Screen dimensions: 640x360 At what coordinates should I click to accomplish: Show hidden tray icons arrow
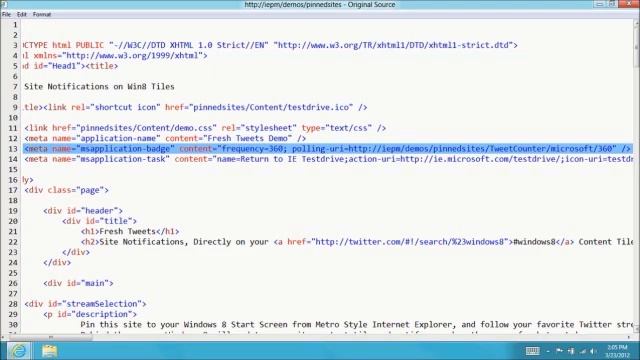tap(548, 351)
